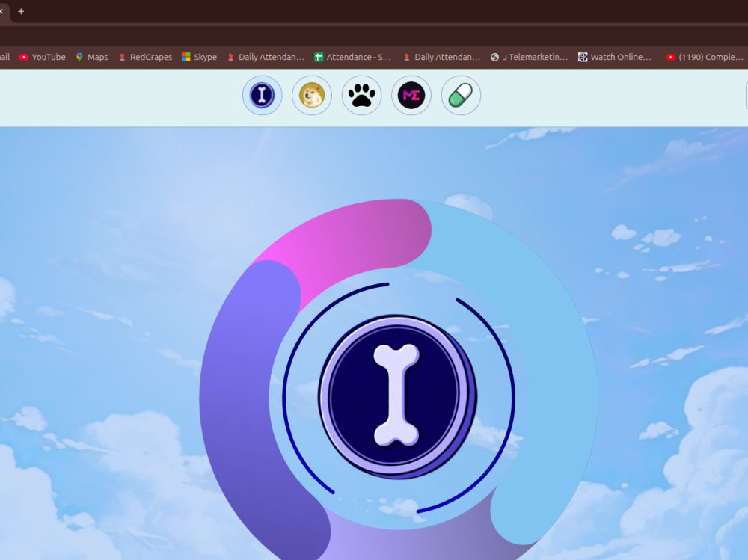This screenshot has width=748, height=560.
Task: Pick the green and white pill icon
Action: click(x=461, y=96)
